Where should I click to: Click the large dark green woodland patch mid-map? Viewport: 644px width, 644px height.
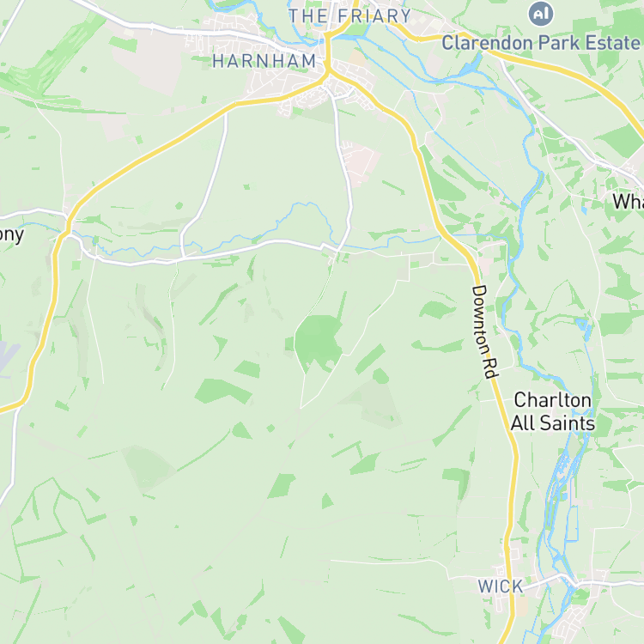319,342
